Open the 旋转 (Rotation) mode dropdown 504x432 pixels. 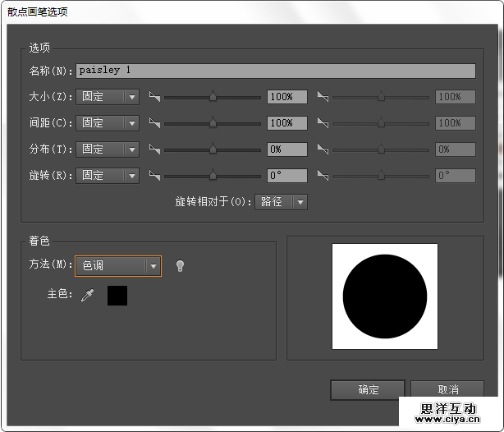tap(108, 176)
